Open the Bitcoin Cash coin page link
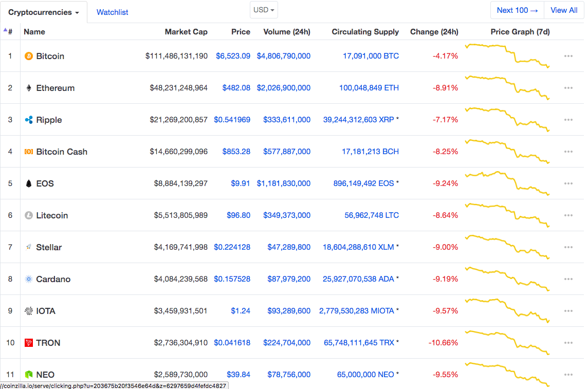Viewport: 588px width, 389px height. [x=62, y=152]
